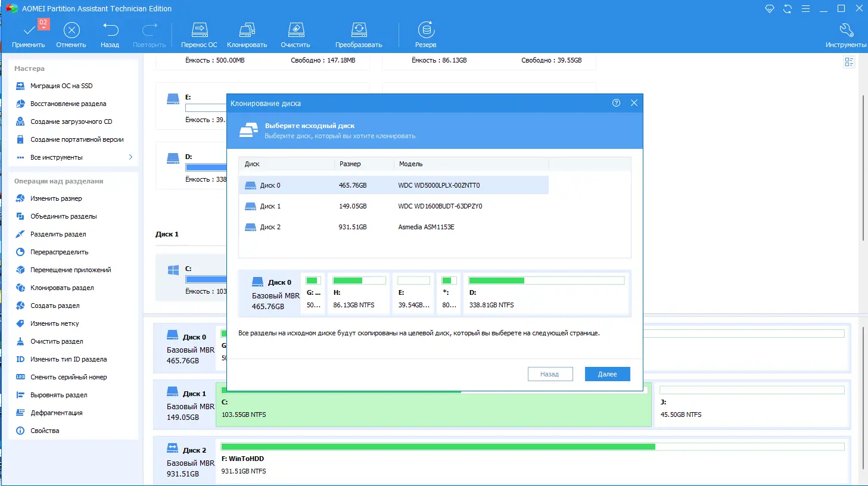868x486 pixels.
Task: Click the Asmedia ASM1153E model cell
Action: click(x=427, y=227)
